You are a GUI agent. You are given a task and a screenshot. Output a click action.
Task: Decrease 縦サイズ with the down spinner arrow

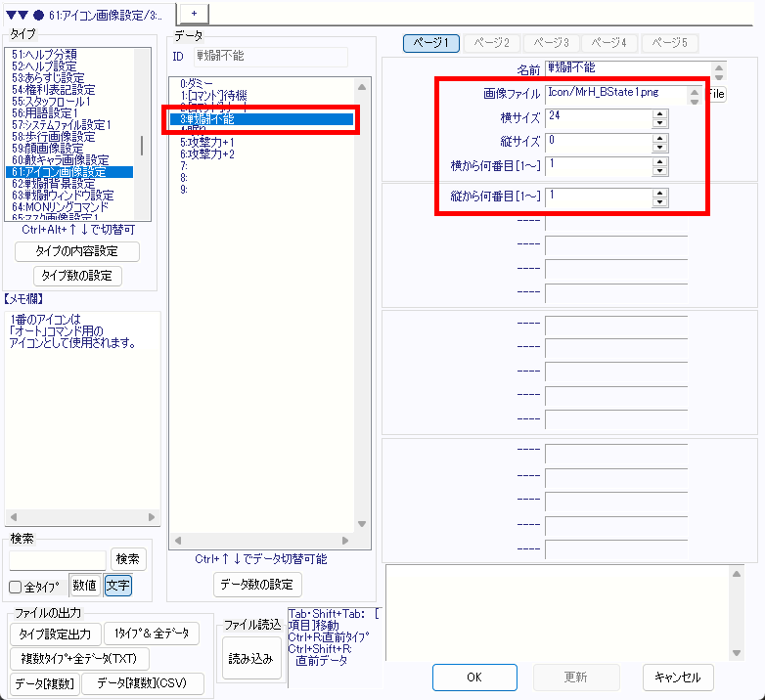pos(659,146)
